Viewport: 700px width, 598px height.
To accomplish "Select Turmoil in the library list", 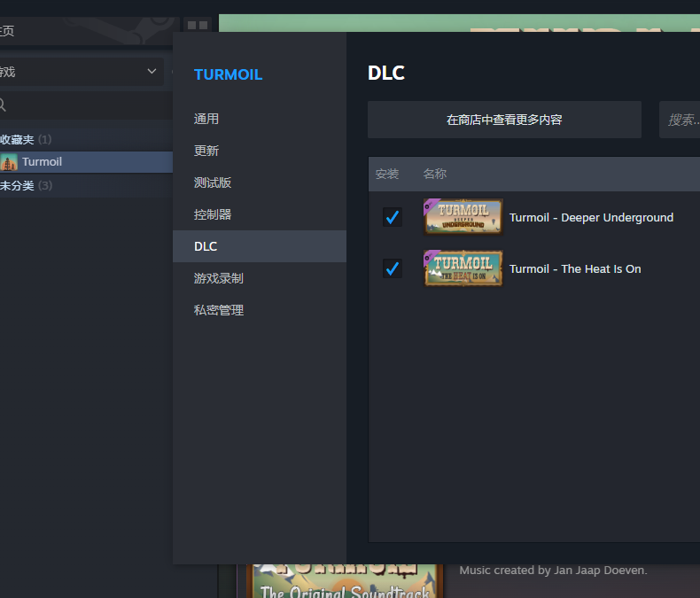I will [x=86, y=162].
